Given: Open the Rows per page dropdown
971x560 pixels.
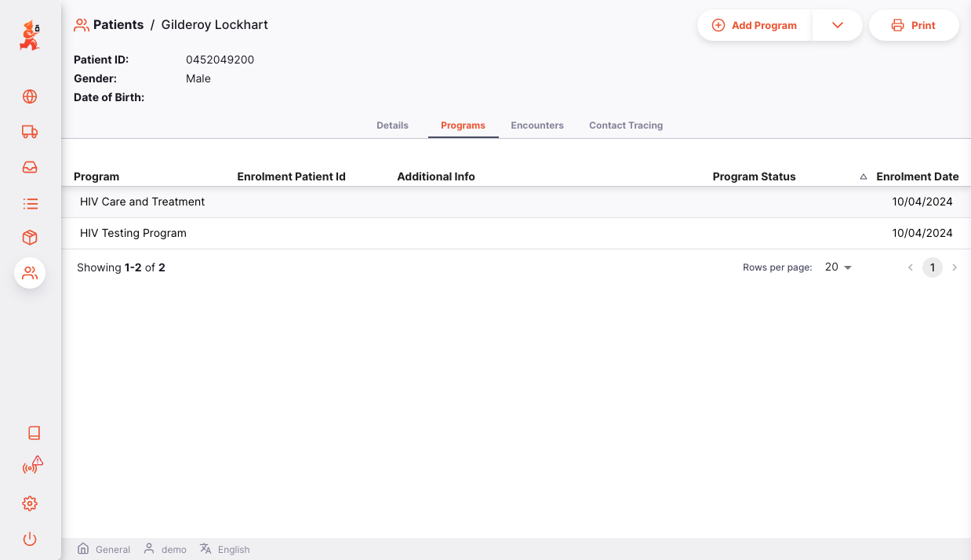Looking at the screenshot, I should pos(838,267).
